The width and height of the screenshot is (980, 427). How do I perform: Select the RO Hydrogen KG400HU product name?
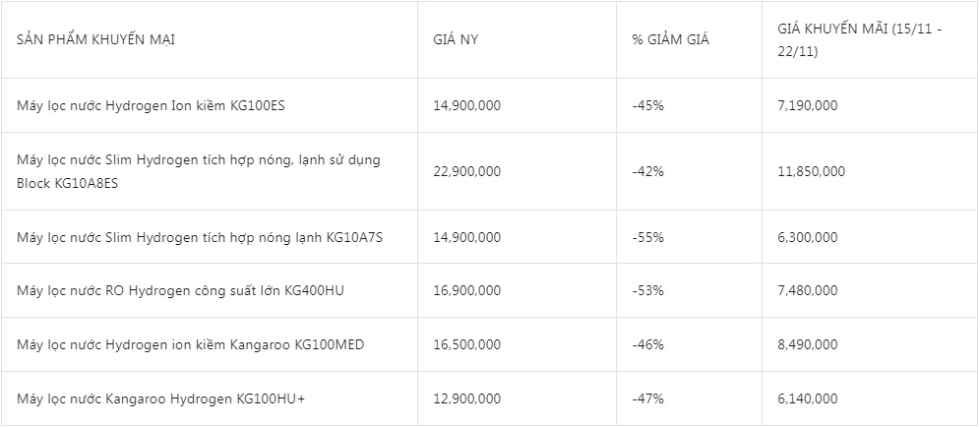point(179,290)
